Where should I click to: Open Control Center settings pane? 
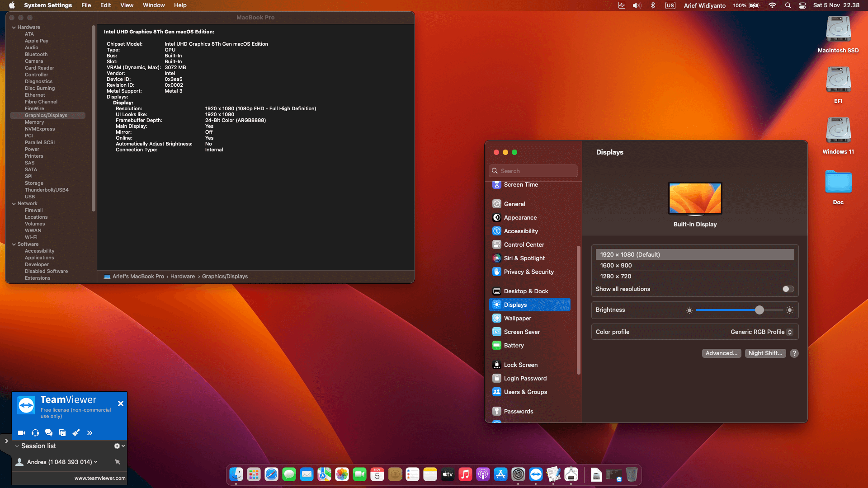point(529,245)
